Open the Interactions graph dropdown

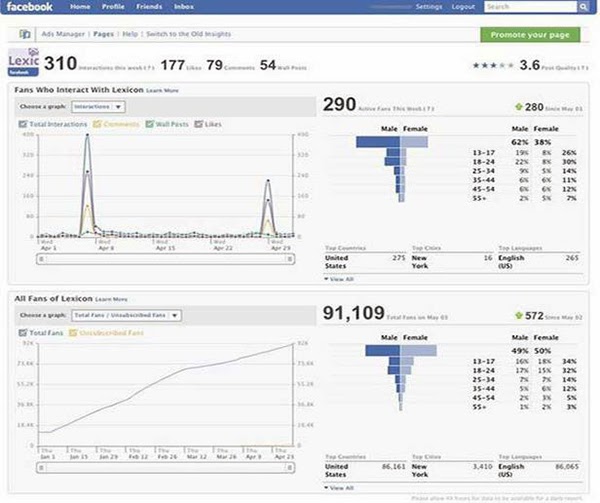click(98, 107)
